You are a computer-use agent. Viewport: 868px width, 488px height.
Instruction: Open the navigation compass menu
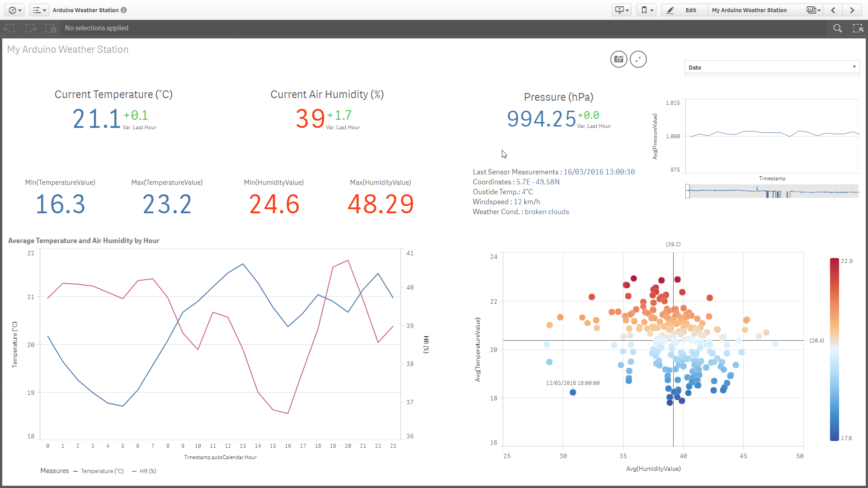point(14,10)
